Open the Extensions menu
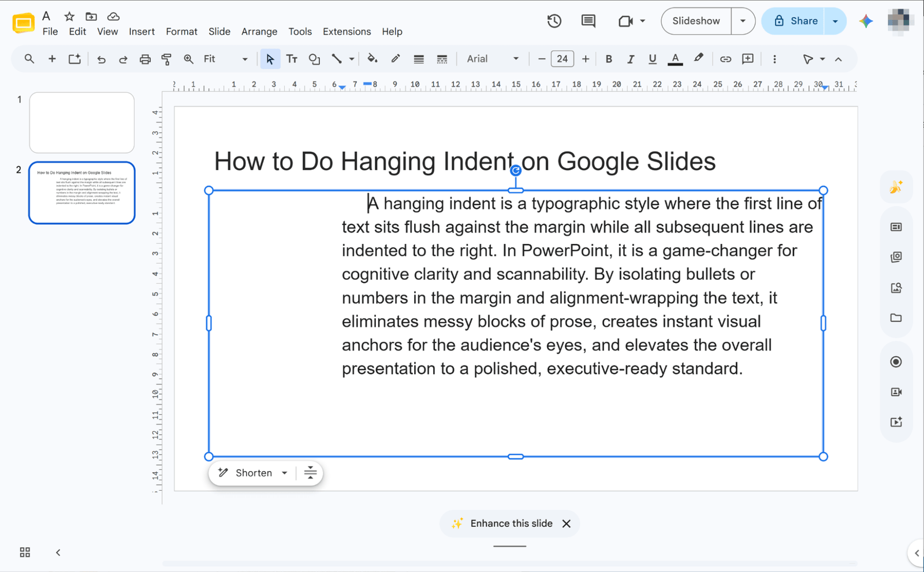The height and width of the screenshot is (572, 924). click(x=346, y=32)
